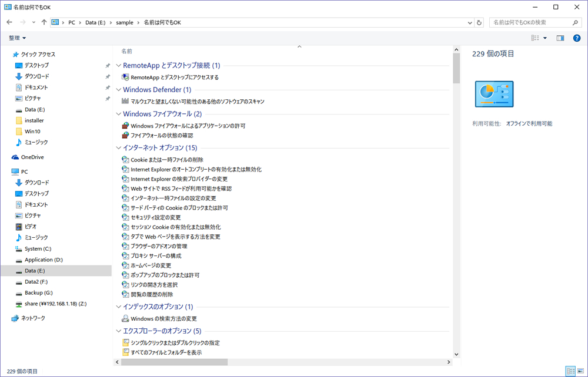Select OneDrive cloud icon
Viewport: 588px width, 377px height.
click(15, 157)
